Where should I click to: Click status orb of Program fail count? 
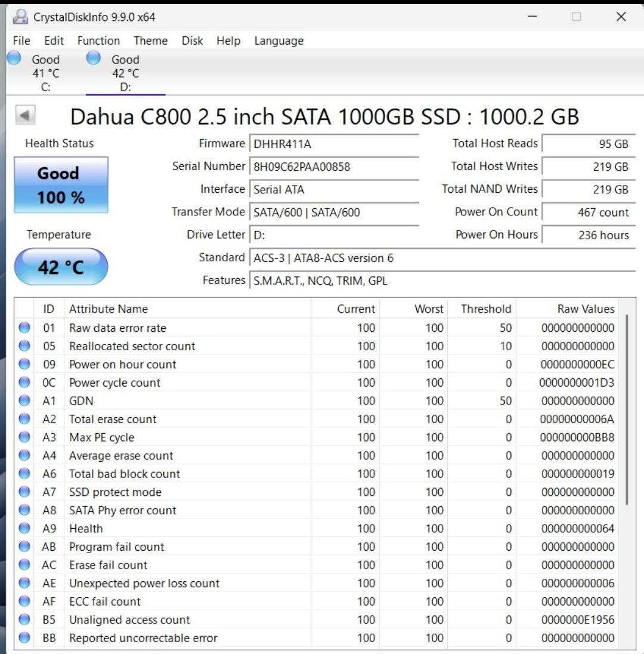point(24,547)
